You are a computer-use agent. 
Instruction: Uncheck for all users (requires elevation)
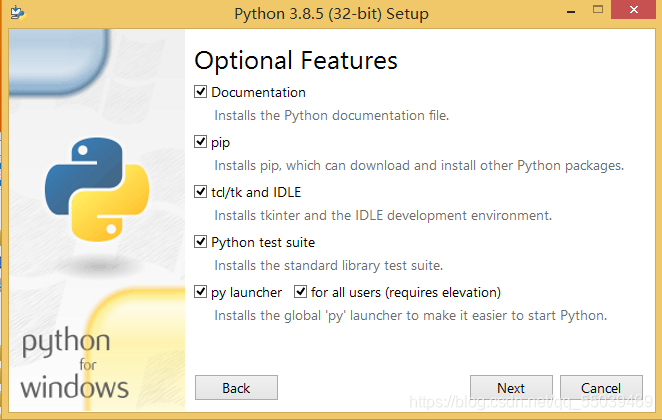pos(300,292)
